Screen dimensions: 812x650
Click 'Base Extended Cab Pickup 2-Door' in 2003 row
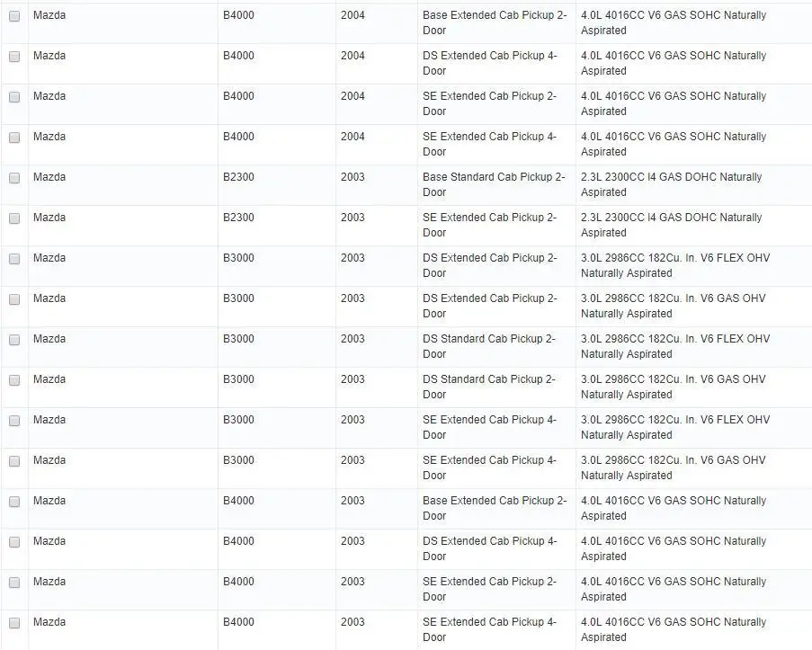495,508
